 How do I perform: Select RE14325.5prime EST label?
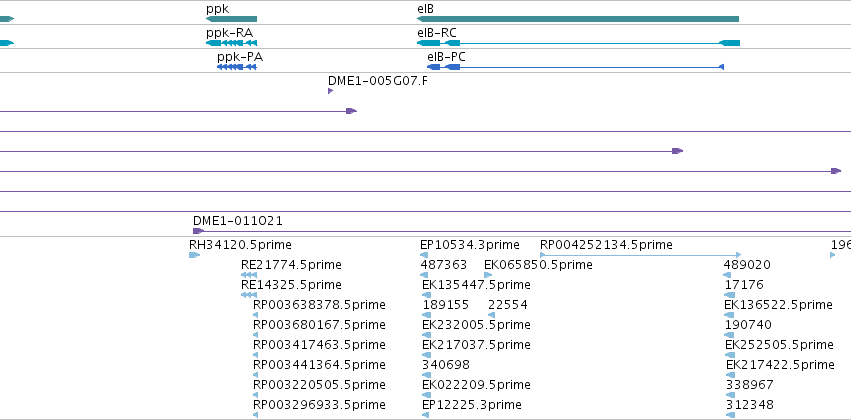click(291, 285)
